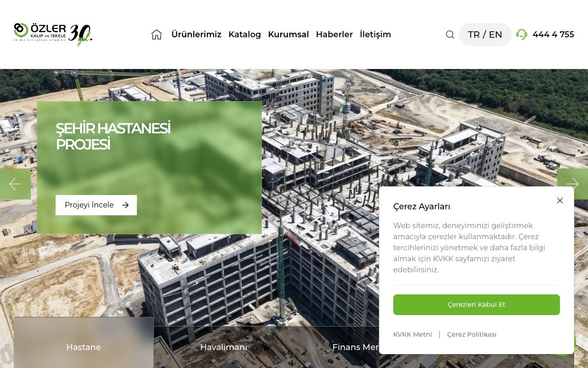Click Projeyi İncele button
This screenshot has width=588, height=368.
[x=96, y=205]
